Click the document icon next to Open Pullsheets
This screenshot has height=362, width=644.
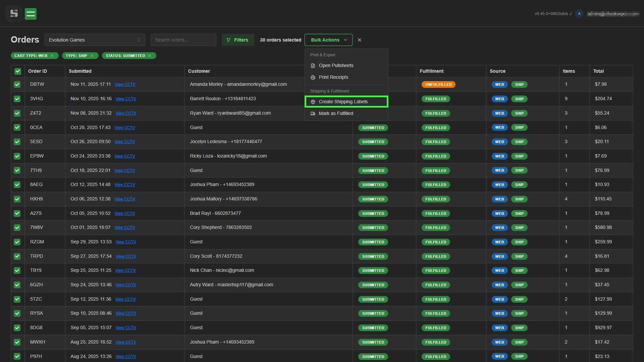click(313, 65)
